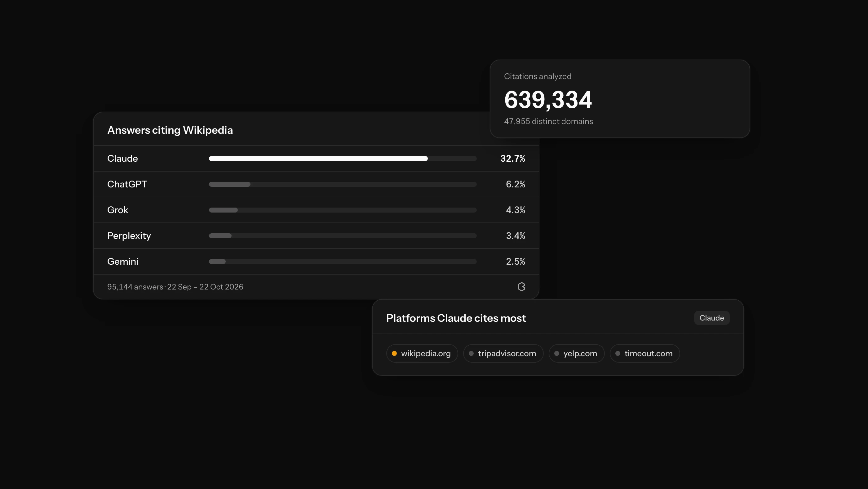Click the 2.5% value
This screenshot has height=489, width=868.
[515, 261]
